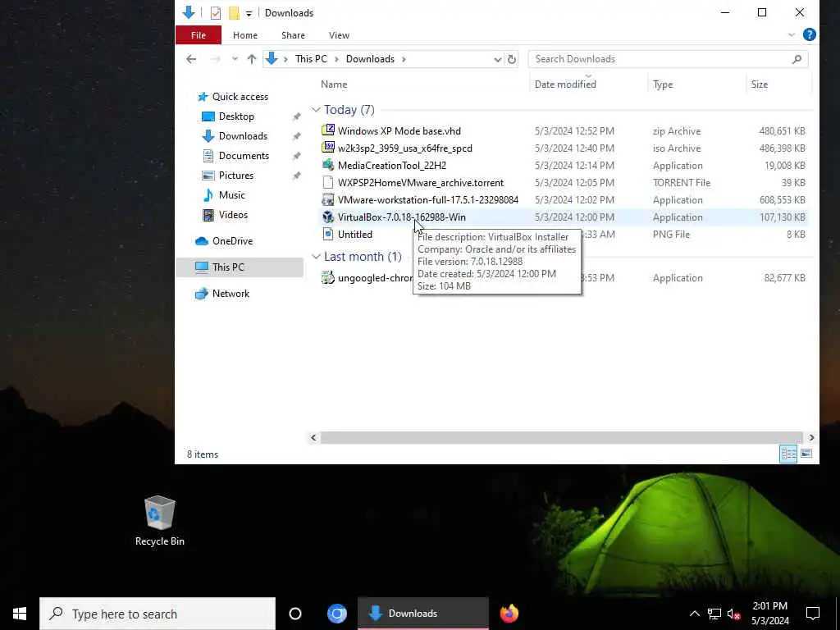Open the address bar history dropdown
840x630 pixels.
point(498,59)
